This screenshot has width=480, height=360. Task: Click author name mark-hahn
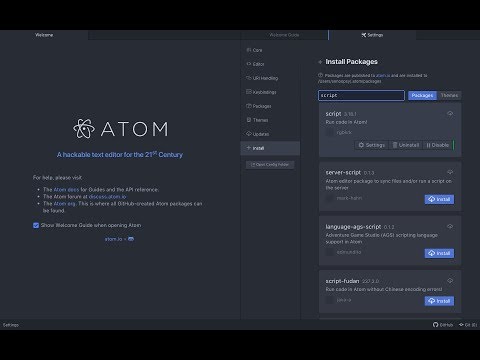click(x=349, y=198)
